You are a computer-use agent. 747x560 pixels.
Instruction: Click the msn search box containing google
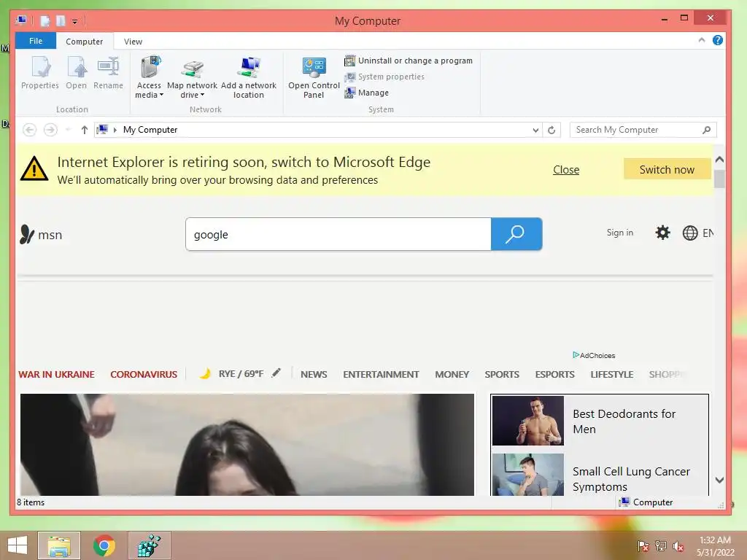[338, 234]
